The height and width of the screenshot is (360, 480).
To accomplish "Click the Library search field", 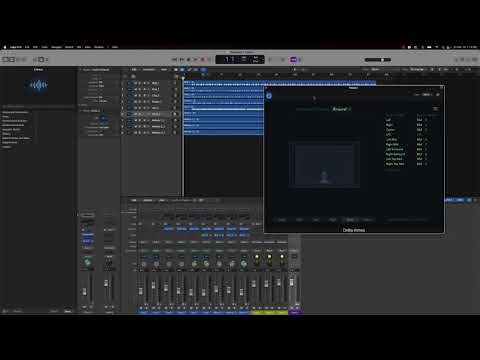I will 38,106.
